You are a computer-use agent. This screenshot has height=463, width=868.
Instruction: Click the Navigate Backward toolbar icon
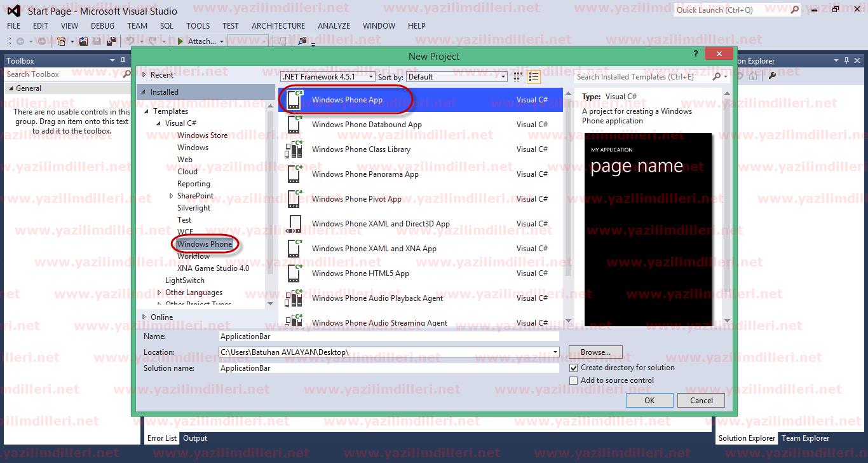20,41
